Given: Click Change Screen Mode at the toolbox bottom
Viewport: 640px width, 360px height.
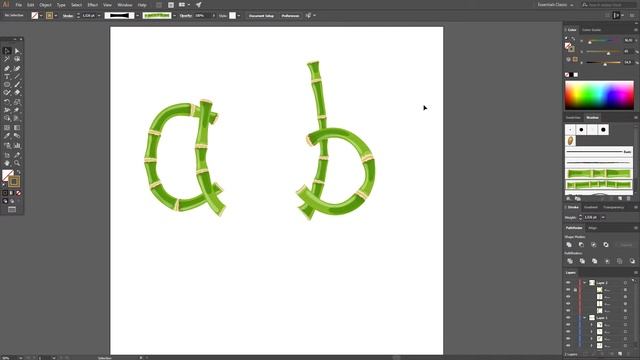Looking at the screenshot, I should tap(12, 209).
